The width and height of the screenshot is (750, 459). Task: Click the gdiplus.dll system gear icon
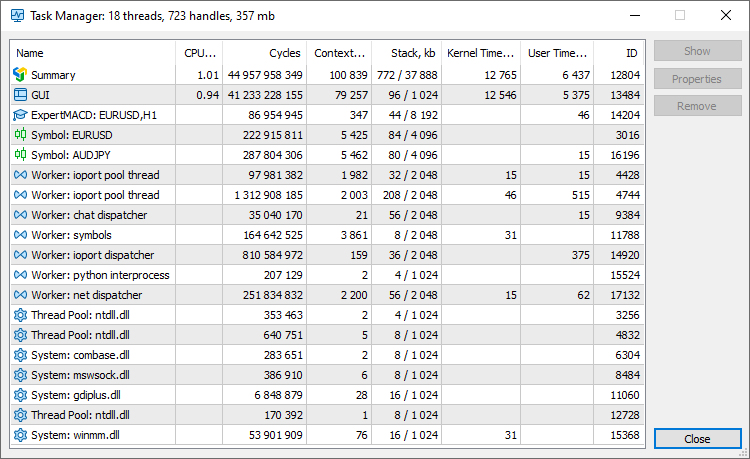[x=20, y=395]
